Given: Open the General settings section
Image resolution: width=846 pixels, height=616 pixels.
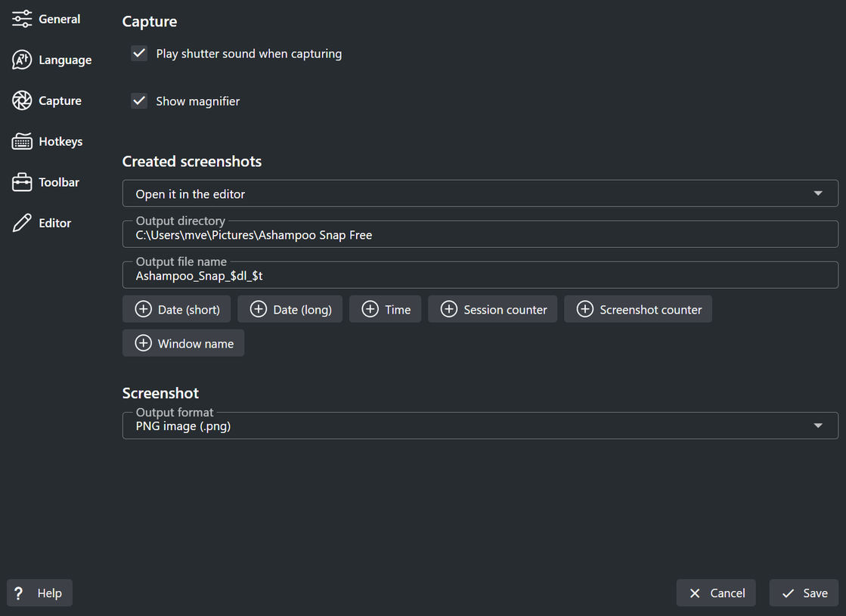Looking at the screenshot, I should [46, 19].
